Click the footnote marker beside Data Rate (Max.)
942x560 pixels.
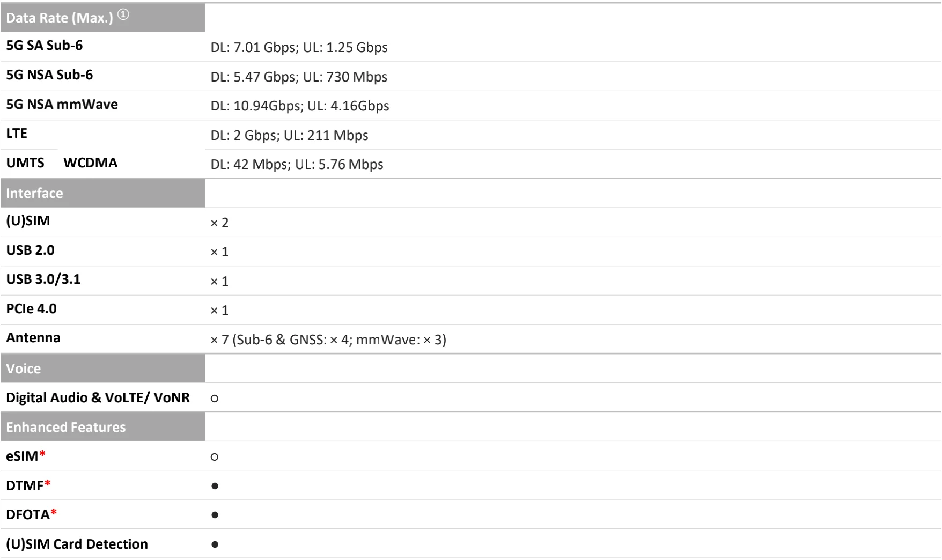point(123,15)
